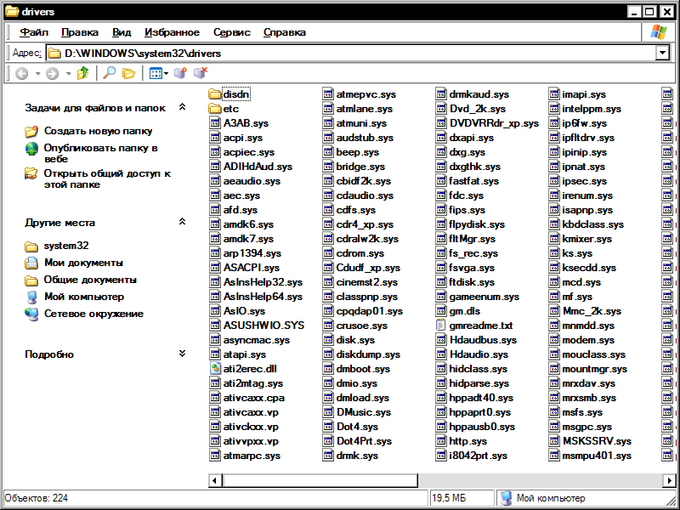Open the Search magnifier icon
680x510 pixels.
pyautogui.click(x=109, y=73)
